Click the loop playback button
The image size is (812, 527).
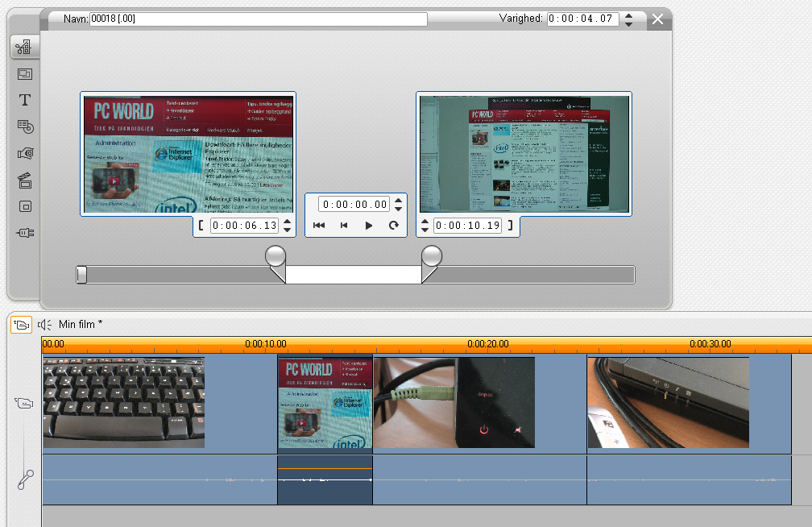click(394, 226)
